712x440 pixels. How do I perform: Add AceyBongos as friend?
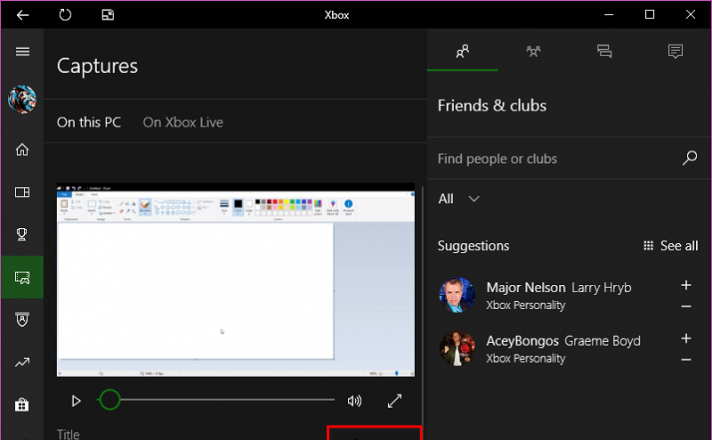point(686,338)
